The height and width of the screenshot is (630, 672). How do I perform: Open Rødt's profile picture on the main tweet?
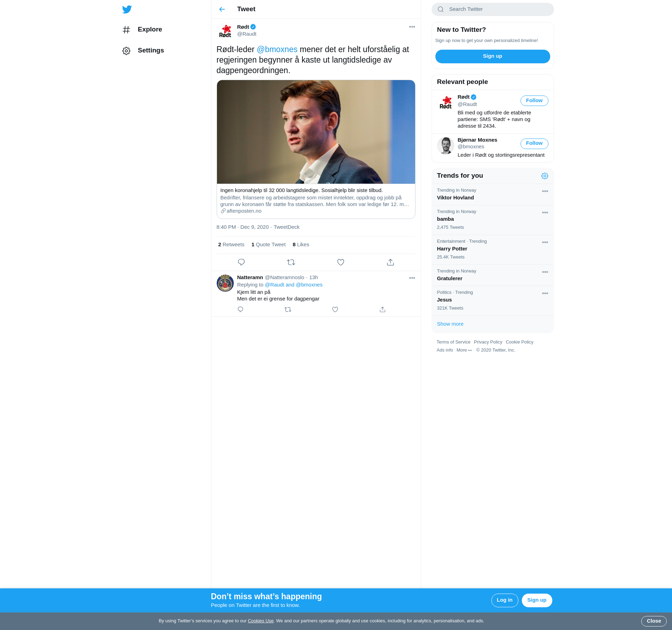coord(225,31)
